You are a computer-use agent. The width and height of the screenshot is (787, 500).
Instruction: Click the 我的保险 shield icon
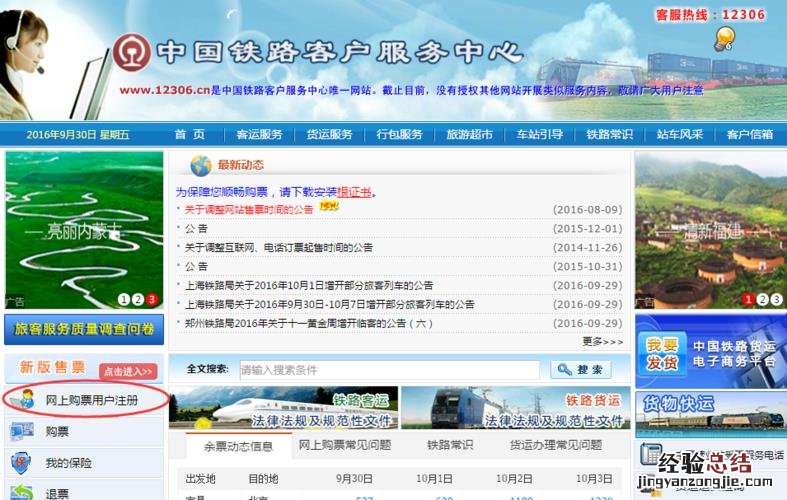(x=21, y=463)
